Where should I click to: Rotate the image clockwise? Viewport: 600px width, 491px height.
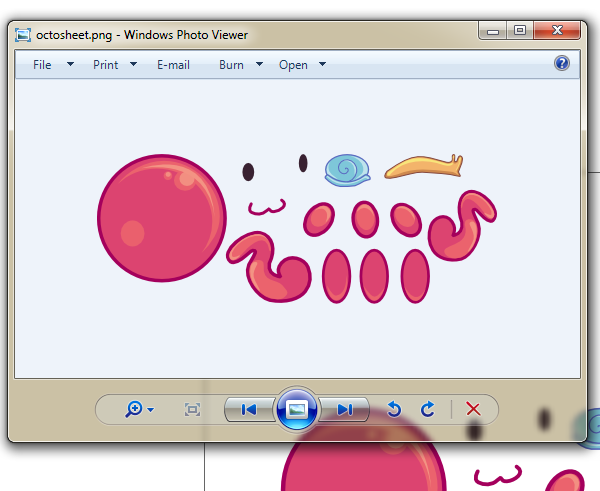428,409
